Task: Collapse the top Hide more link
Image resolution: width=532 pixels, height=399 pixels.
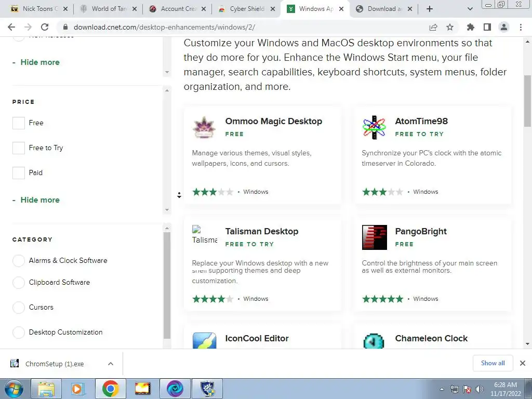Action: coord(39,62)
